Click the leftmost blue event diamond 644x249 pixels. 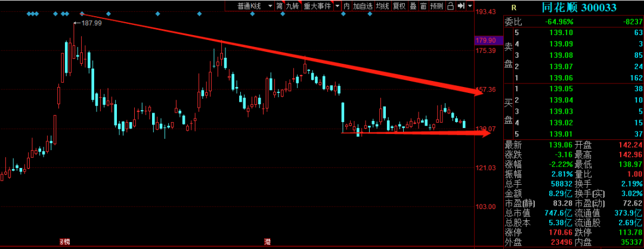(x=29, y=14)
